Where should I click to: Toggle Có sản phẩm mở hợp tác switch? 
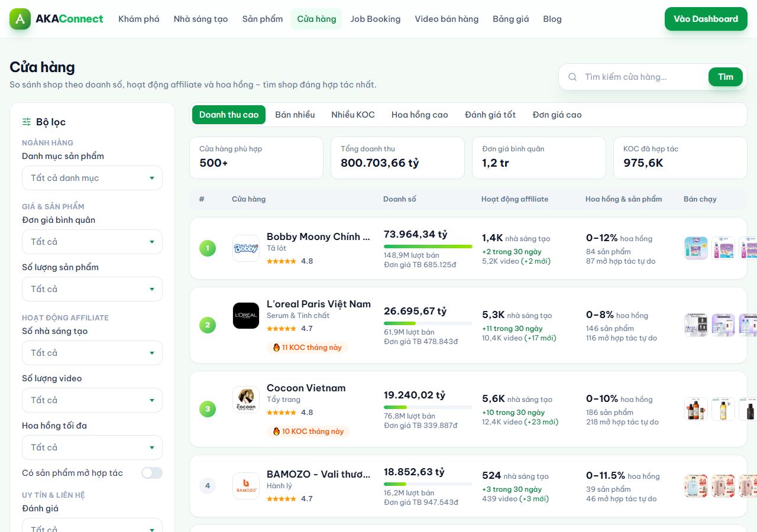click(x=152, y=473)
